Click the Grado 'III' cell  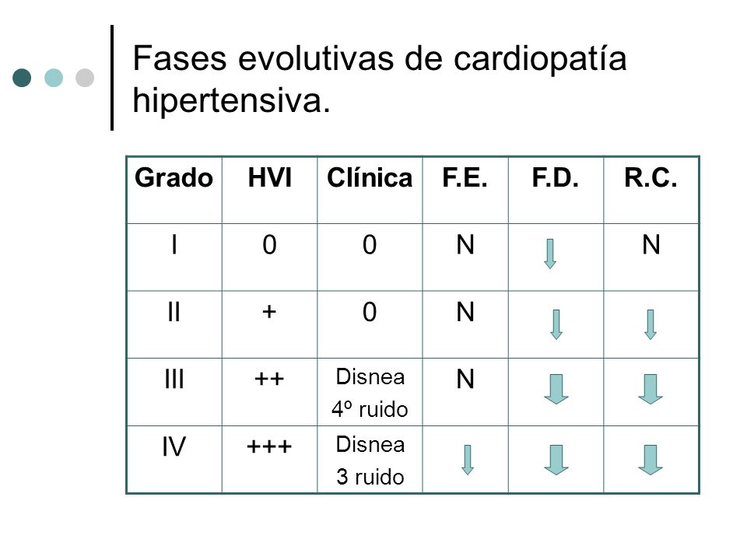click(174, 392)
